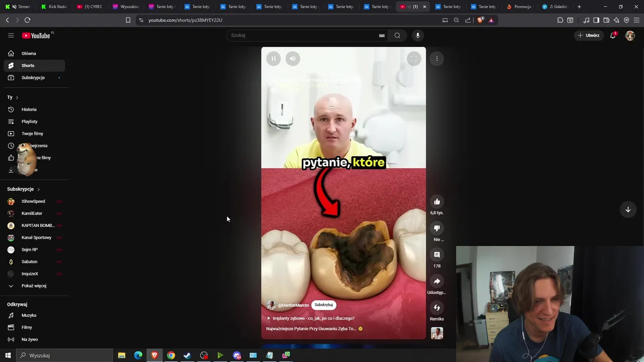
Task: Open Playlisty in sidebar
Action: pos(34,121)
